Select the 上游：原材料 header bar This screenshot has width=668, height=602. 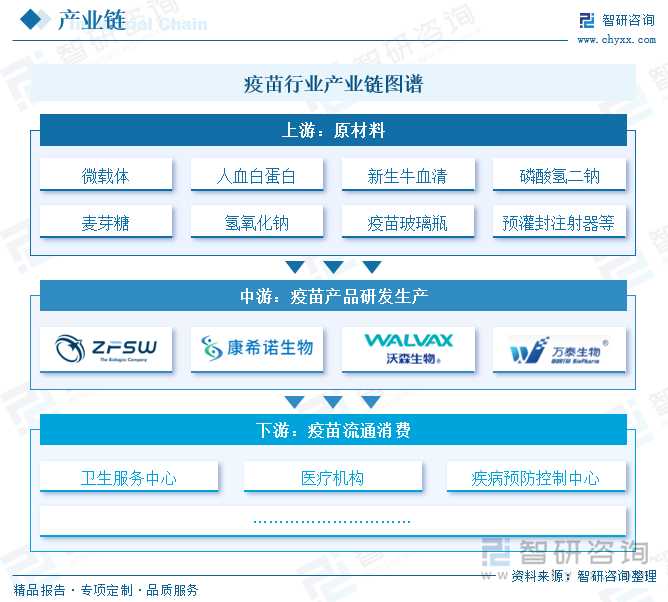point(333,130)
